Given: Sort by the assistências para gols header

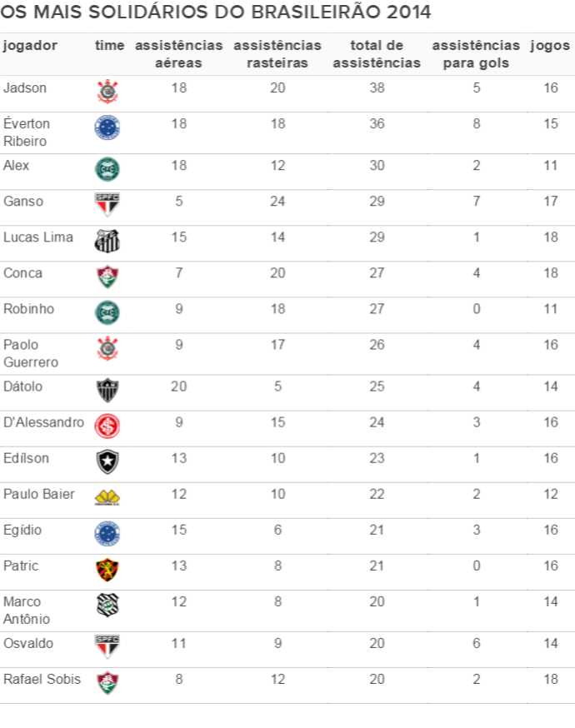Looking at the screenshot, I should coord(476,54).
